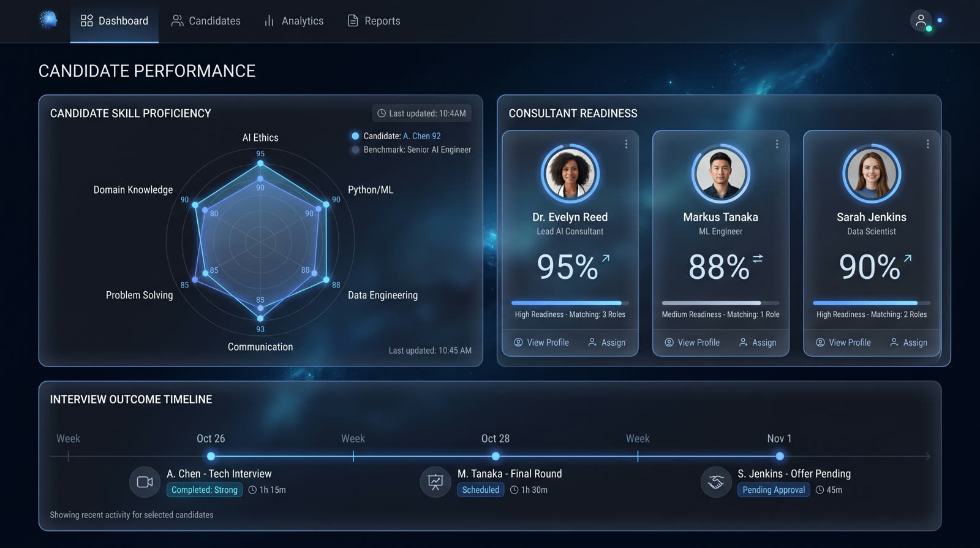The width and height of the screenshot is (980, 548).
Task: Click the handshake icon for S. Jenkins
Action: pos(716,482)
